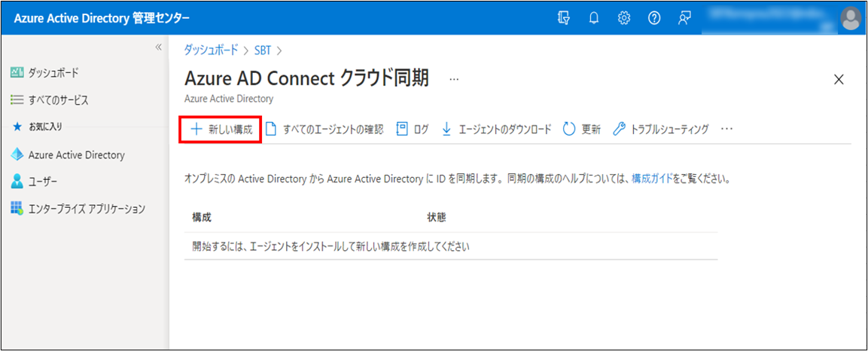Click the blurred account name in header

point(769,18)
